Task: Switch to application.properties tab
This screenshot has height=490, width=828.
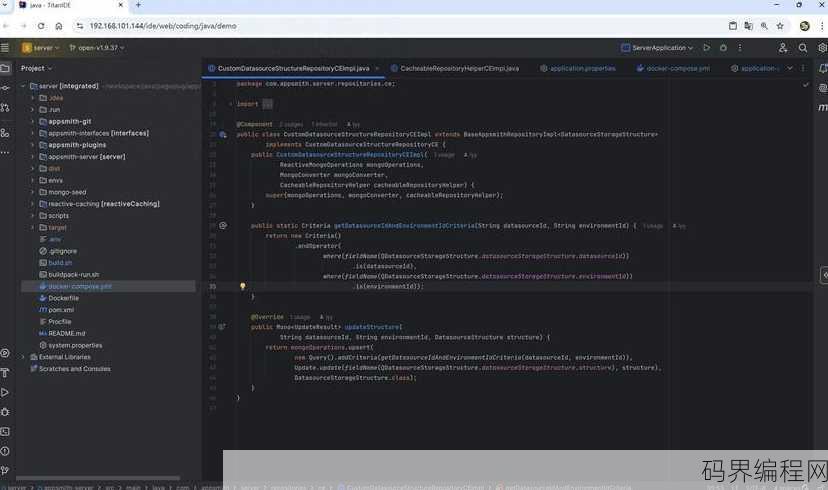Action: 578,69
